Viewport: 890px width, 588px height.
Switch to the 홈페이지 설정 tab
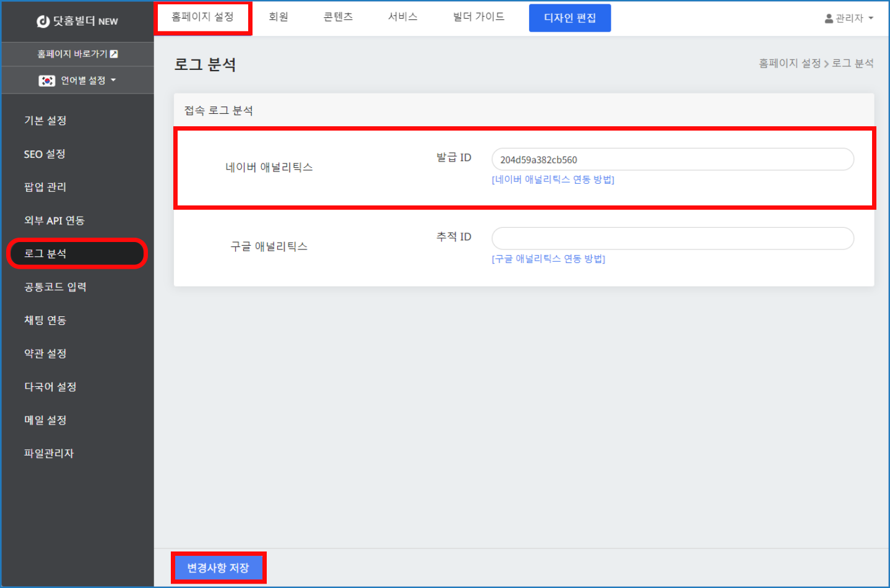202,17
